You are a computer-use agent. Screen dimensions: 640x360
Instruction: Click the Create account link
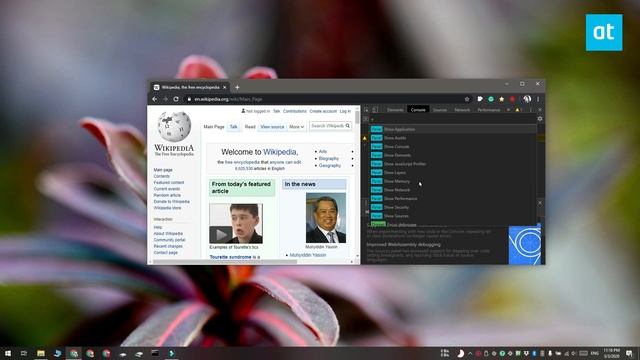(x=323, y=111)
